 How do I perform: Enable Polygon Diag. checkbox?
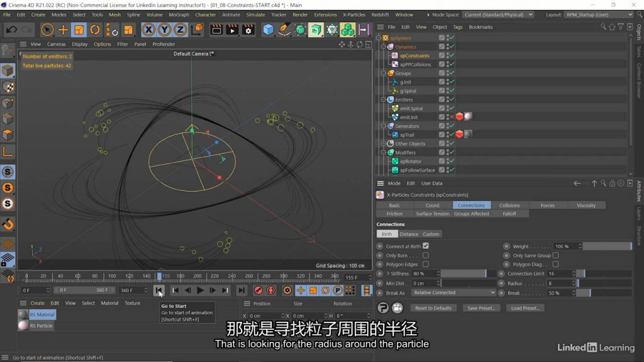click(556, 265)
